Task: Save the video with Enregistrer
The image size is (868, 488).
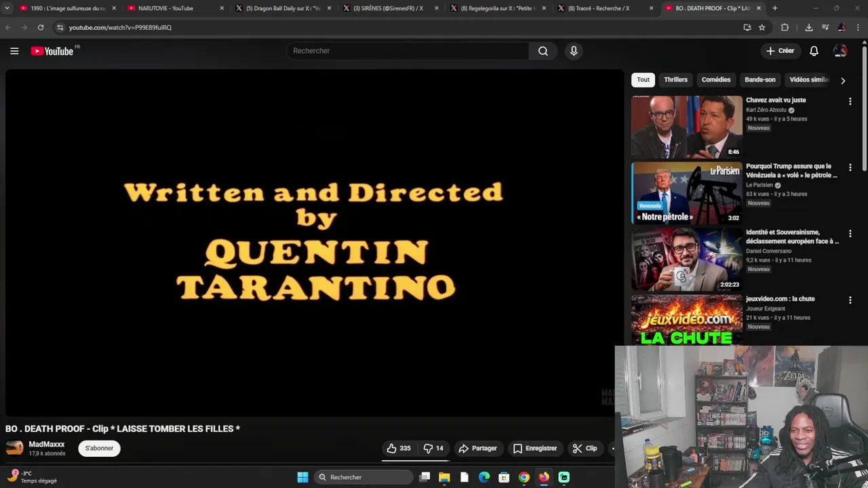Action: click(535, 448)
